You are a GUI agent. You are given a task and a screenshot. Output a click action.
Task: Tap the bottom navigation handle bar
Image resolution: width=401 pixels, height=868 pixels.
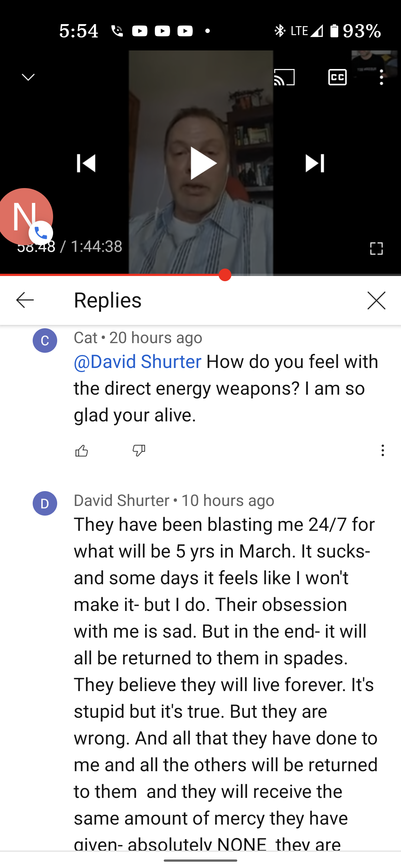200,860
